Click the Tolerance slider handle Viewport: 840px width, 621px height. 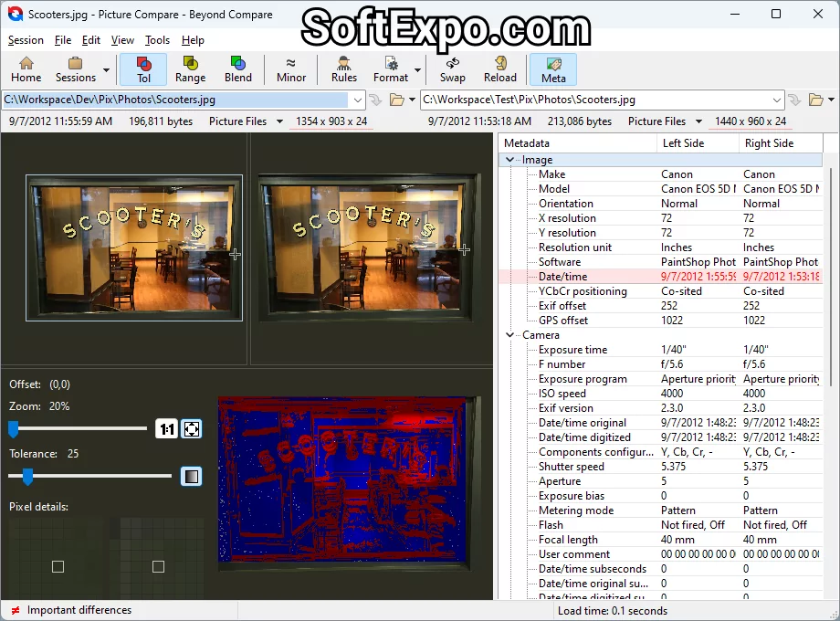(x=27, y=476)
